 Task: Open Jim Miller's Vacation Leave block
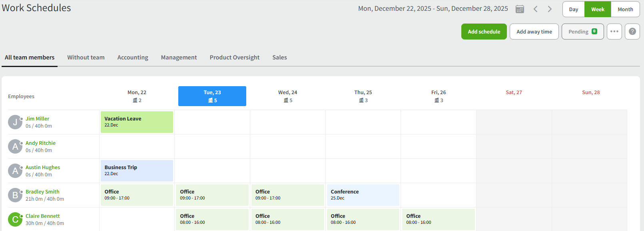click(x=137, y=122)
